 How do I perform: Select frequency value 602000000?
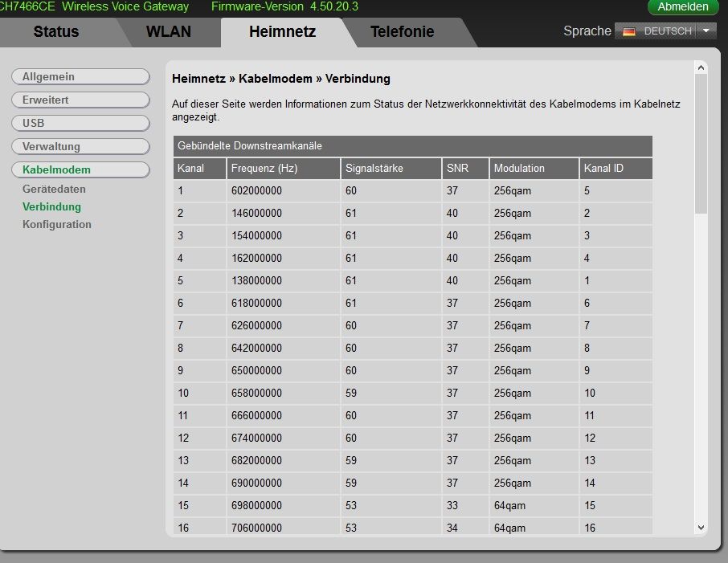pos(257,191)
